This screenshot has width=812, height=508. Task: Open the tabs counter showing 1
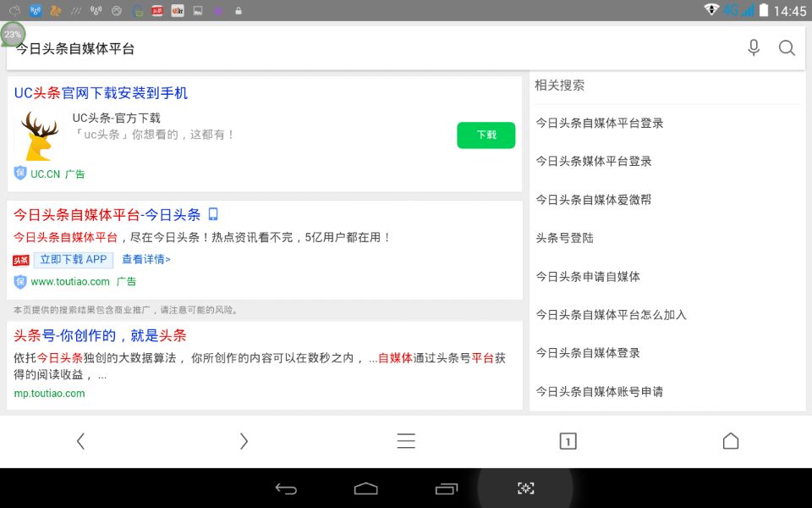point(568,441)
